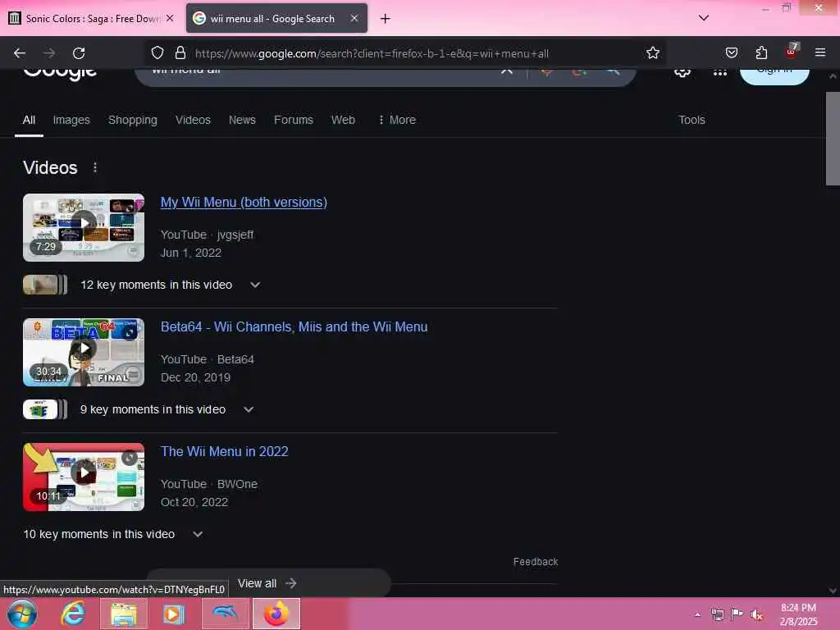Click scrollbar down arrow
This screenshot has height=630, width=840.
(x=833, y=591)
